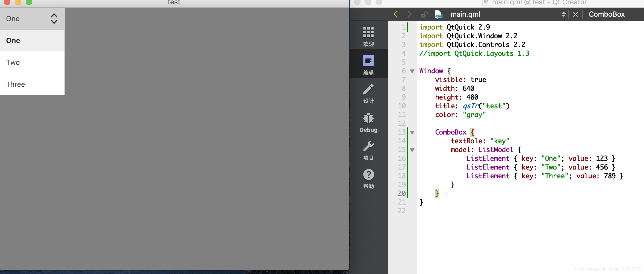Click the textRole property on line 14
The height and width of the screenshot is (274, 644).
pos(467,141)
